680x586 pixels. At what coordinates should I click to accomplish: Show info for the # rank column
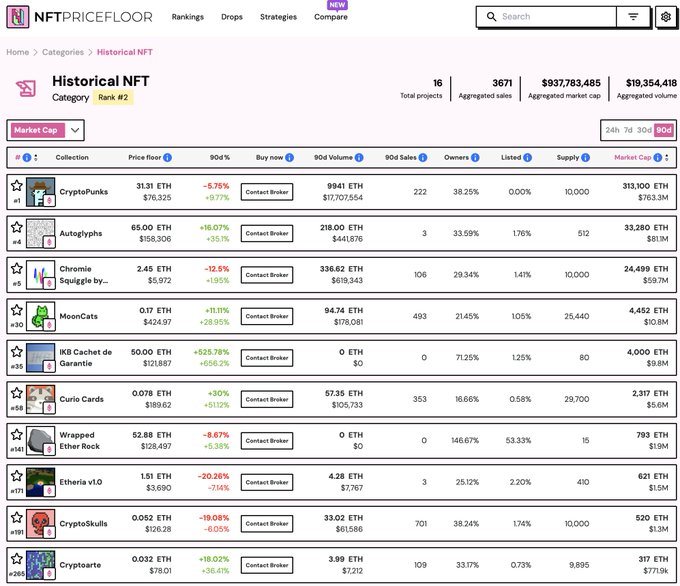pos(27,157)
